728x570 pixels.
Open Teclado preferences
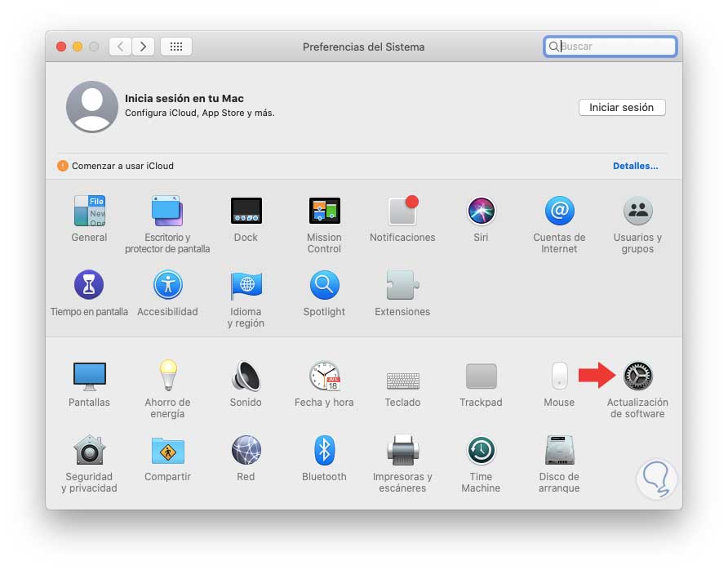point(402,381)
